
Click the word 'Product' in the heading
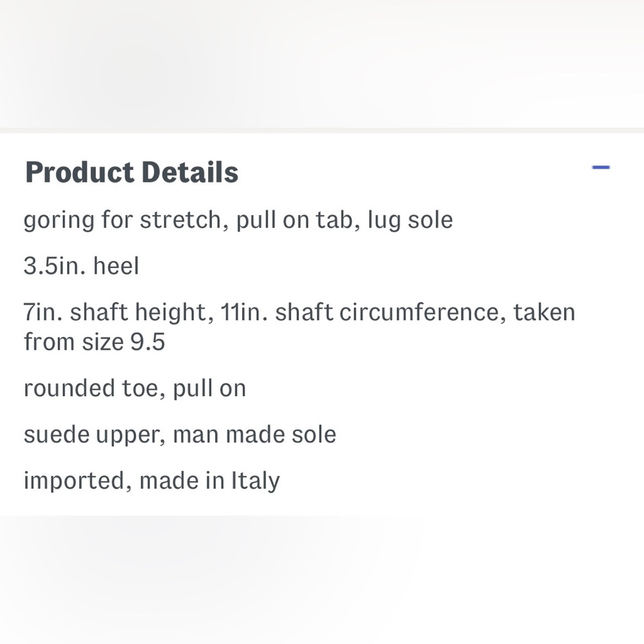tap(79, 172)
